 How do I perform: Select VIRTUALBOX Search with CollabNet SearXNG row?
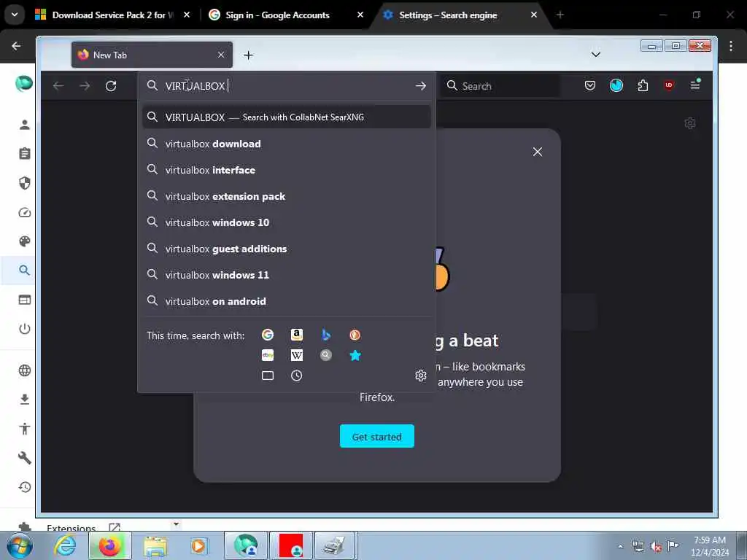tap(286, 117)
